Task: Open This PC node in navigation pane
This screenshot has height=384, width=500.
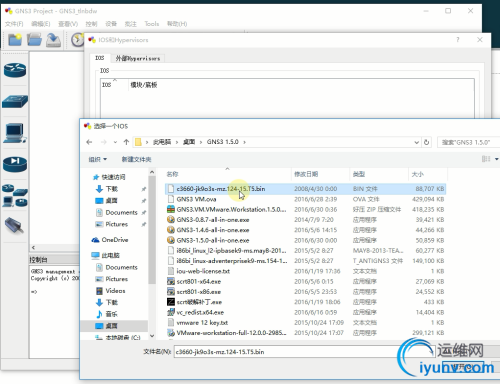Action: [110, 255]
